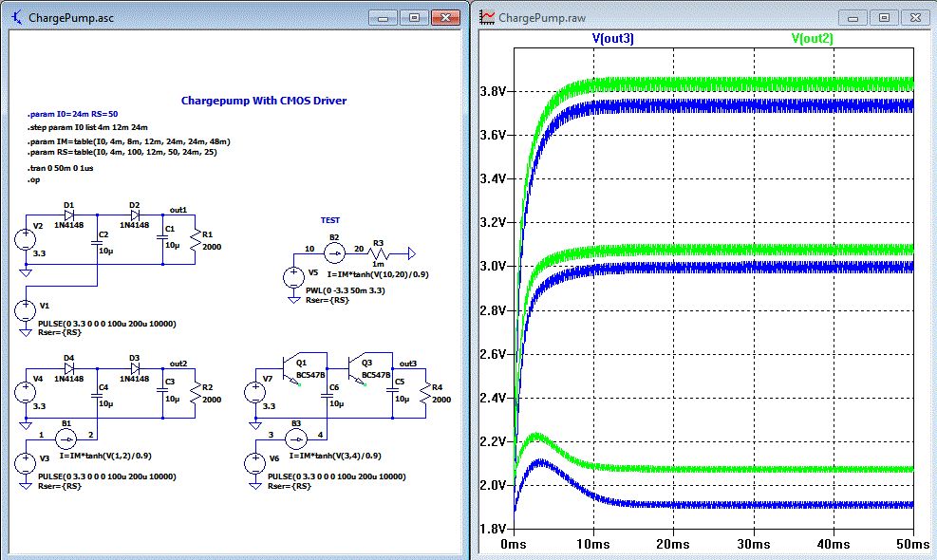This screenshot has height=560, width=937.
Task: Click the 3.0V label on vertical axis
Action: point(494,266)
